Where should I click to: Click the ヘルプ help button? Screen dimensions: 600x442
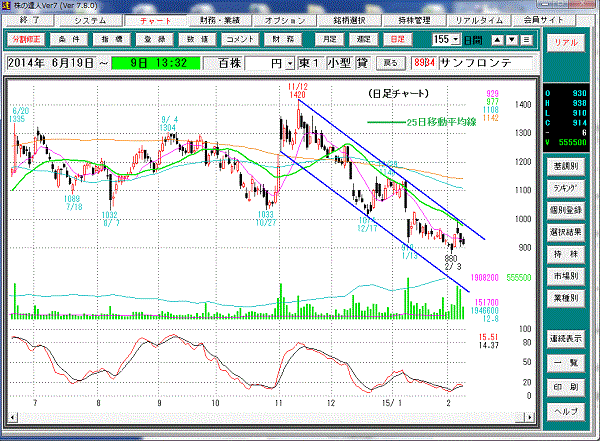[566, 411]
